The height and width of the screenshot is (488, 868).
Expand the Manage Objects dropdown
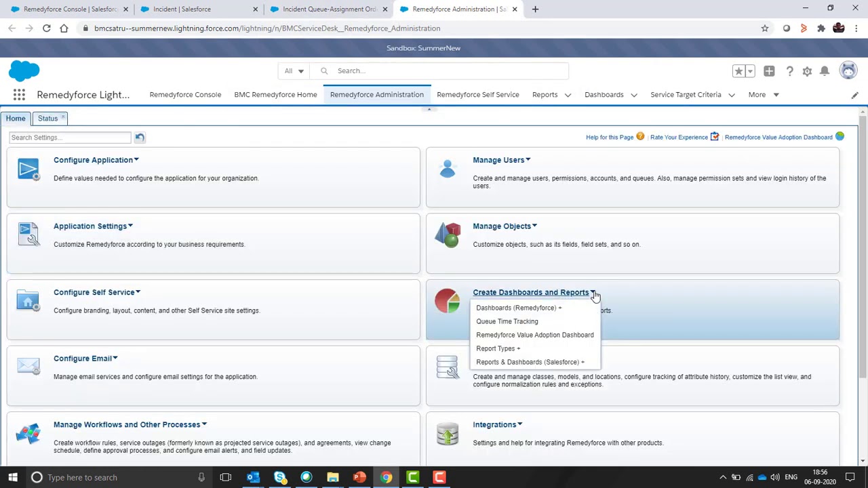[x=534, y=226]
